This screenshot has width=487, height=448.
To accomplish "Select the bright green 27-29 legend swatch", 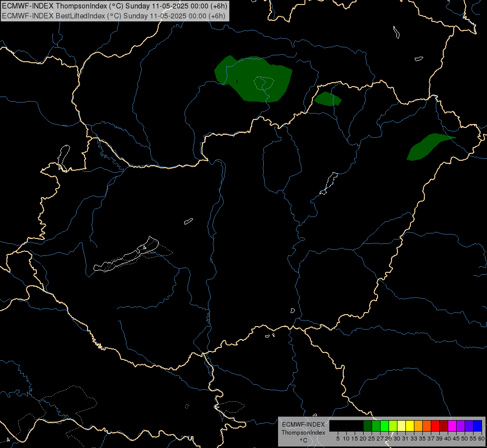I will pos(385,426).
